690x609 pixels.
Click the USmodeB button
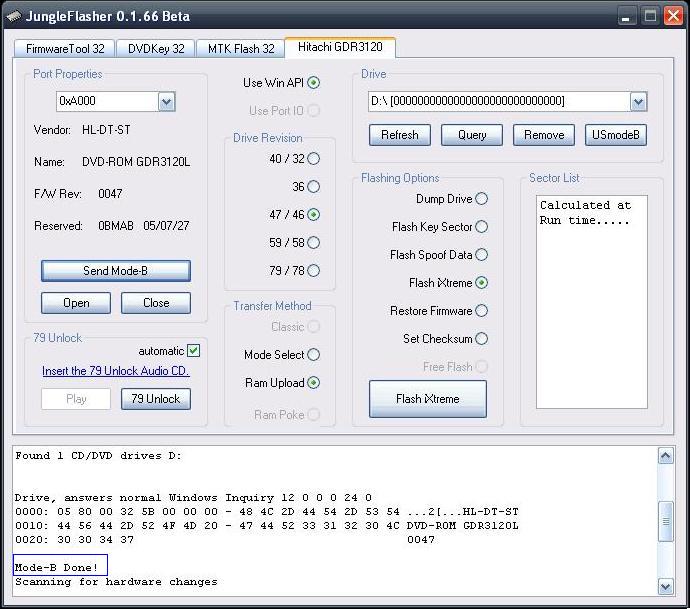[x=616, y=135]
